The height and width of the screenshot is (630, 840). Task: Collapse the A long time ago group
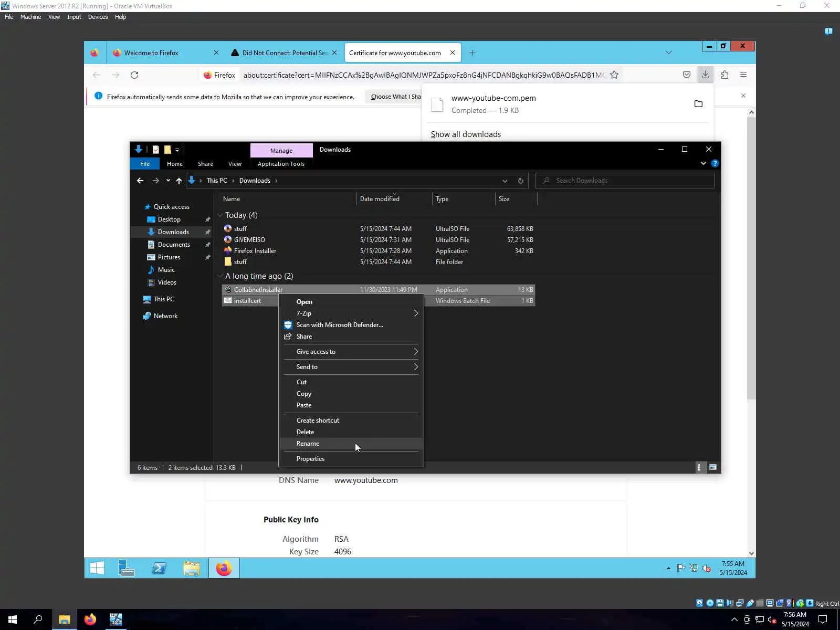point(220,276)
